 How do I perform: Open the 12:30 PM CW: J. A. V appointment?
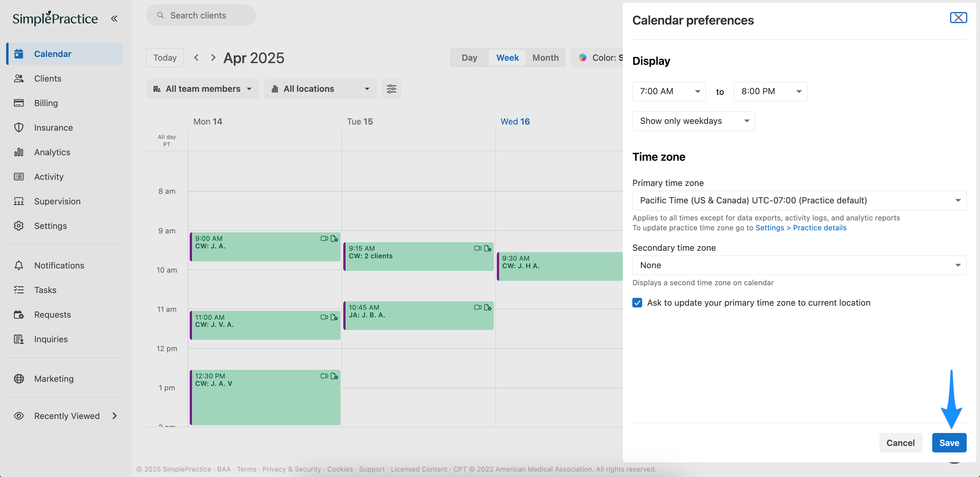[x=265, y=397]
